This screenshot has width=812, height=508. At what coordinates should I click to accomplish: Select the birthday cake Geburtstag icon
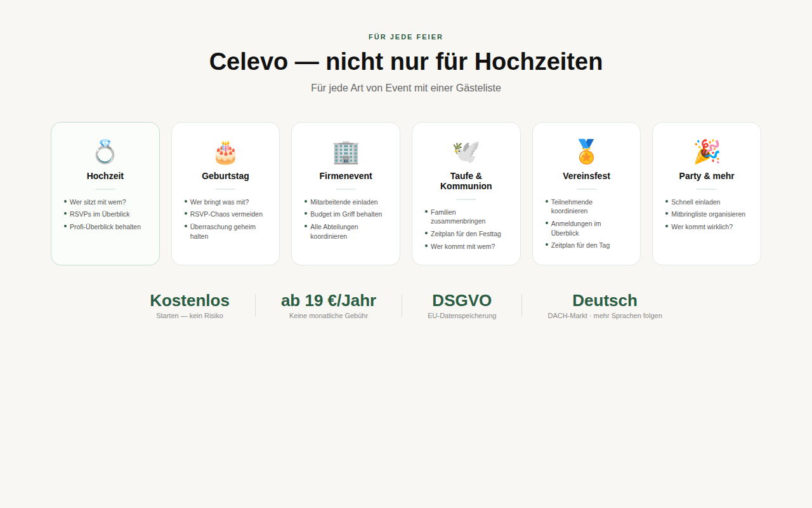point(225,151)
